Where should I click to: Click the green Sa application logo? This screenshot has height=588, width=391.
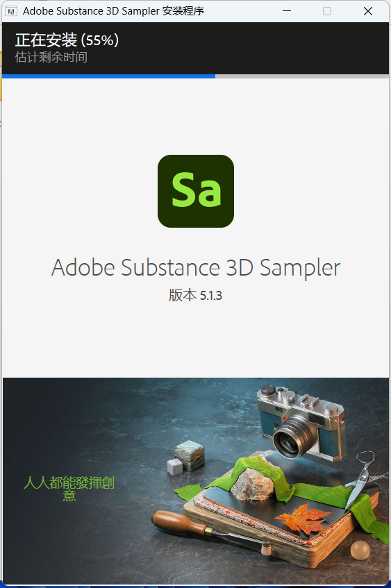tap(196, 191)
